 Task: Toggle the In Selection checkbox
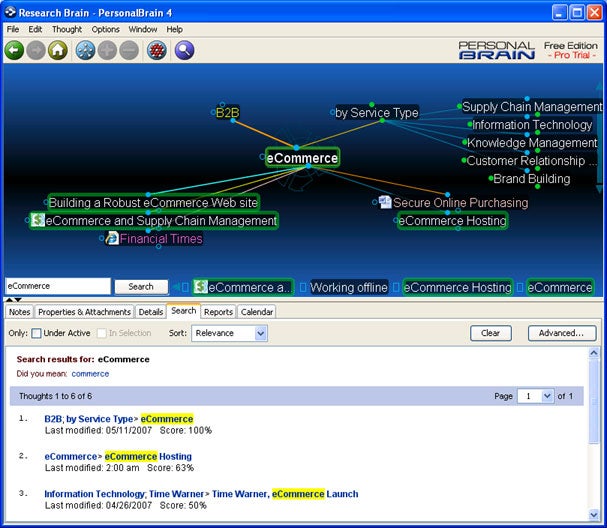pyautogui.click(x=101, y=333)
